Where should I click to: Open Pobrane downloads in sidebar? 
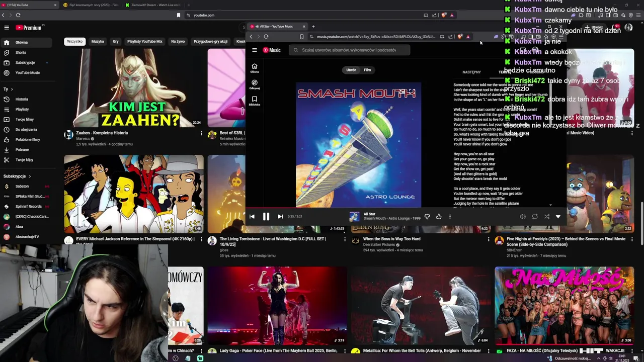click(x=26, y=149)
